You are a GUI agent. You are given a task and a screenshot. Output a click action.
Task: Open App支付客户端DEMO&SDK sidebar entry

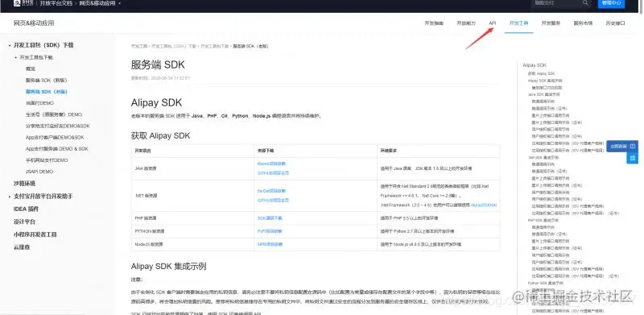pyautogui.click(x=55, y=137)
